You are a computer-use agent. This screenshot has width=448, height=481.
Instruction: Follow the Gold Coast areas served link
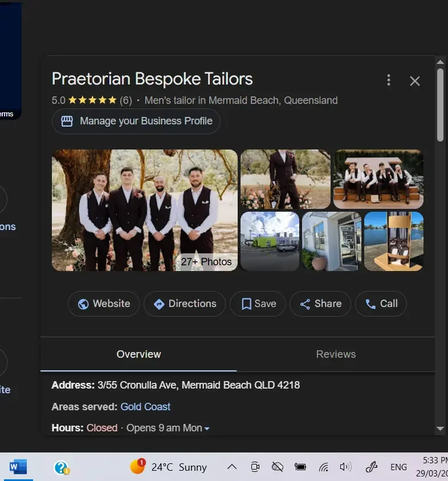pyautogui.click(x=145, y=407)
